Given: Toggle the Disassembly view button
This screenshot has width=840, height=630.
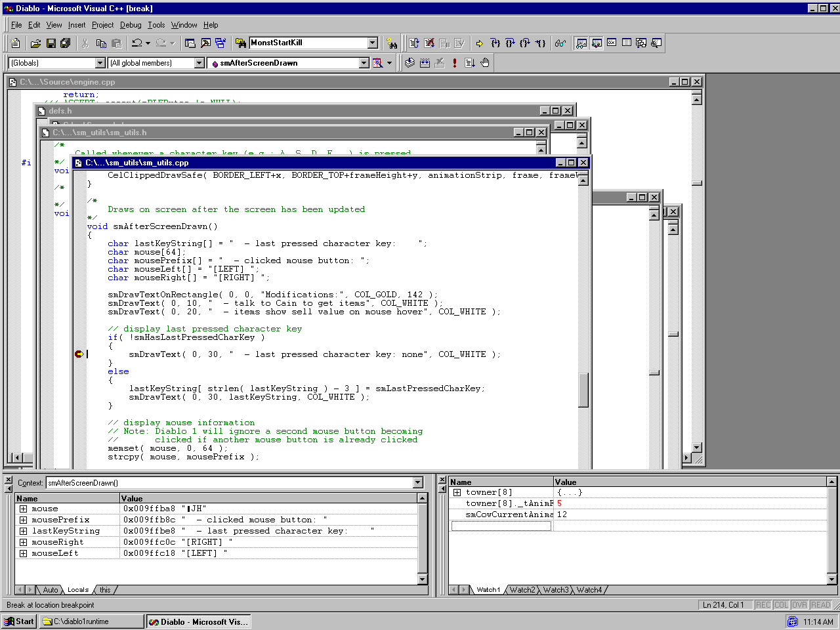Looking at the screenshot, I should pyautogui.click(x=656, y=43).
